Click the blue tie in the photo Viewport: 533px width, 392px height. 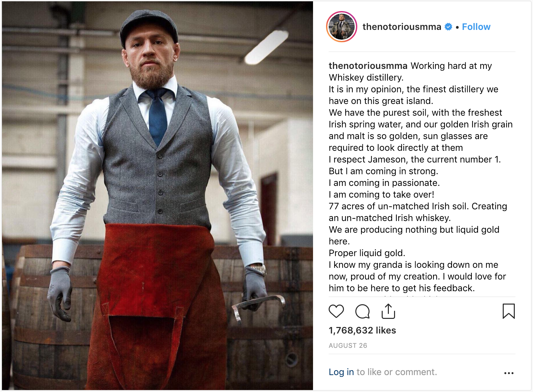point(158,117)
